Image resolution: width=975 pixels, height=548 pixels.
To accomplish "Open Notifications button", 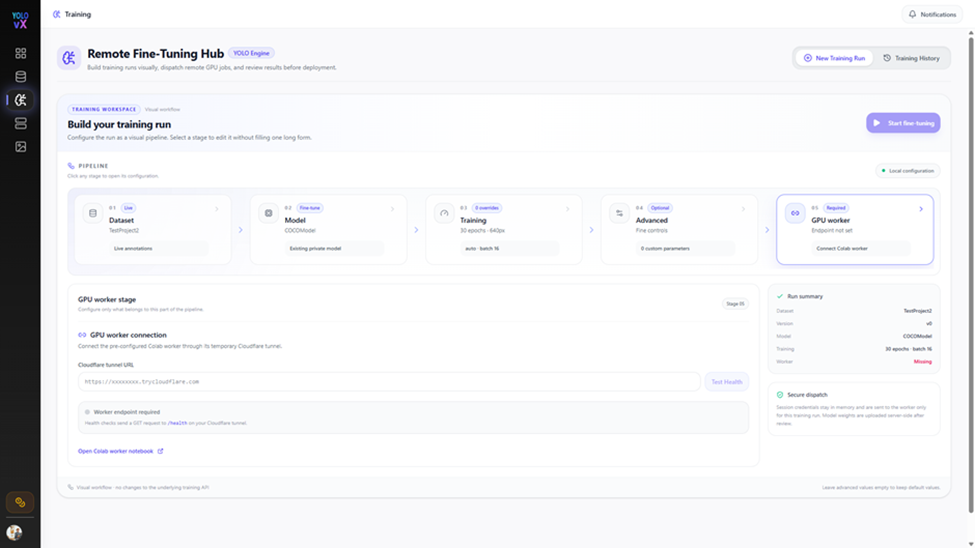I will click(932, 14).
